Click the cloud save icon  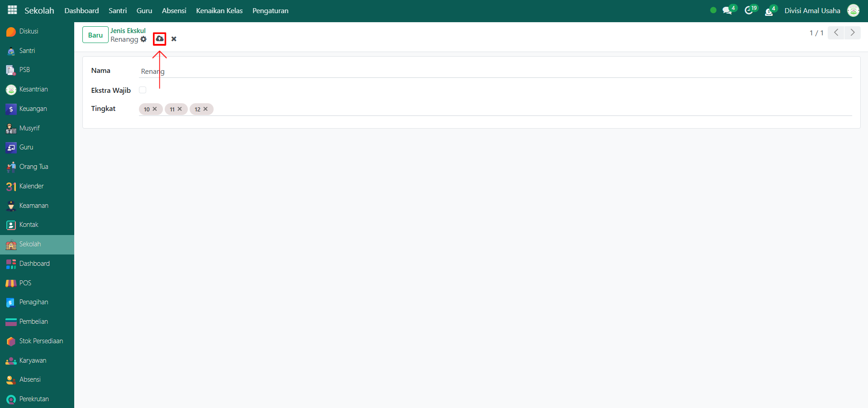coord(159,39)
